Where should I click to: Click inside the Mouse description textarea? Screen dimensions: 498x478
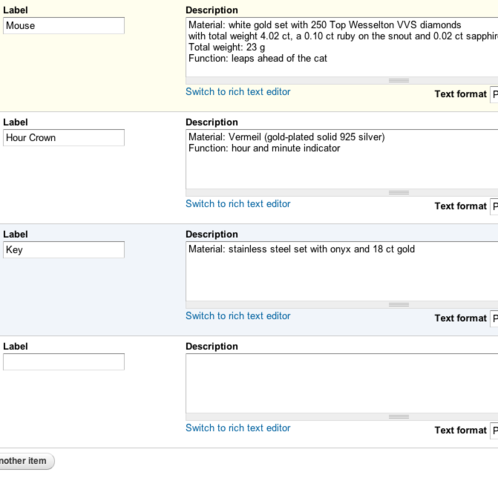[342, 47]
